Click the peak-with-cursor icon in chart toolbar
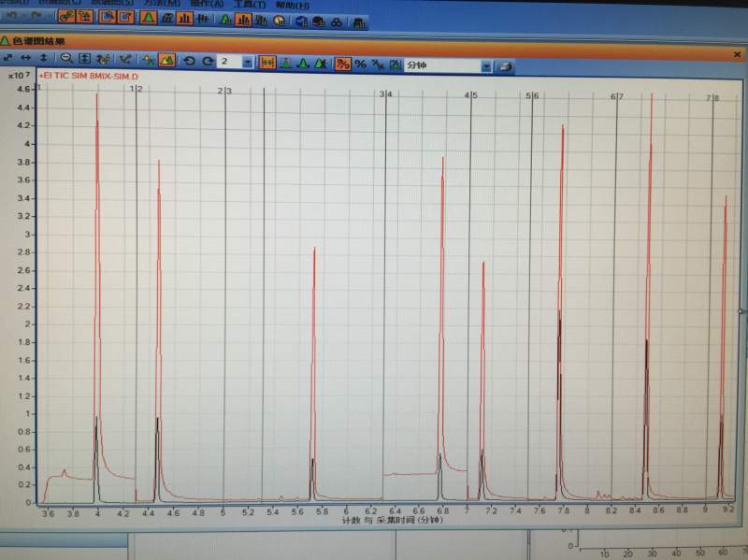This screenshot has width=748, height=560. coord(149,60)
